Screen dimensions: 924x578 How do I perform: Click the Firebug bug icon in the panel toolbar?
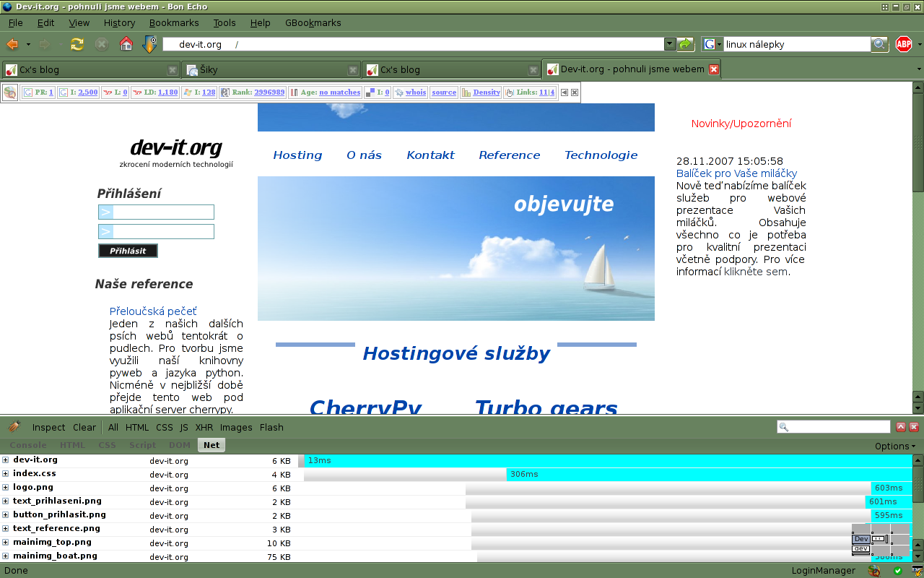pos(14,427)
